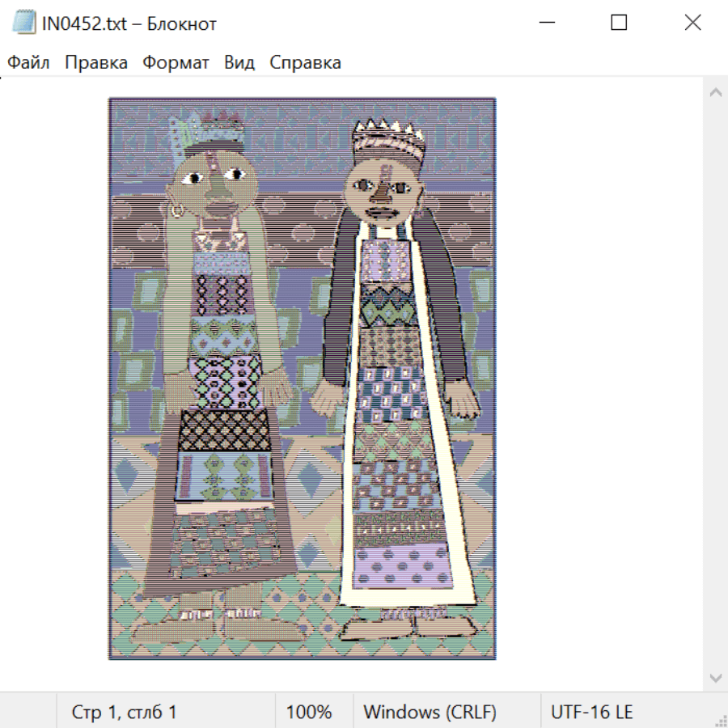This screenshot has height=728, width=728.
Task: Close the IN0452.txt Notepad window
Action: [692, 23]
